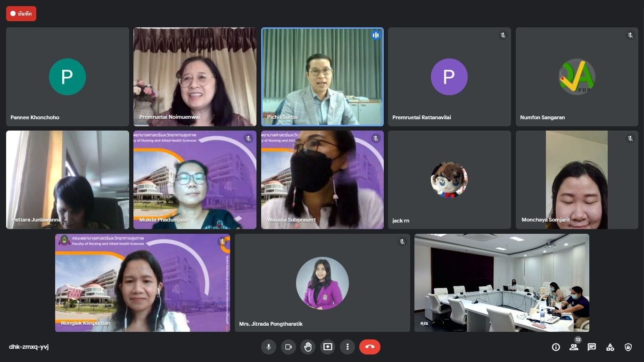
Task: Toggle the camera button in bottom toolbar
Action: pyautogui.click(x=289, y=347)
